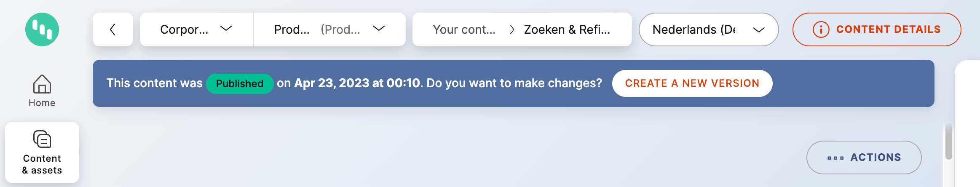
Task: Click the Create a New Version button
Action: pos(692,83)
